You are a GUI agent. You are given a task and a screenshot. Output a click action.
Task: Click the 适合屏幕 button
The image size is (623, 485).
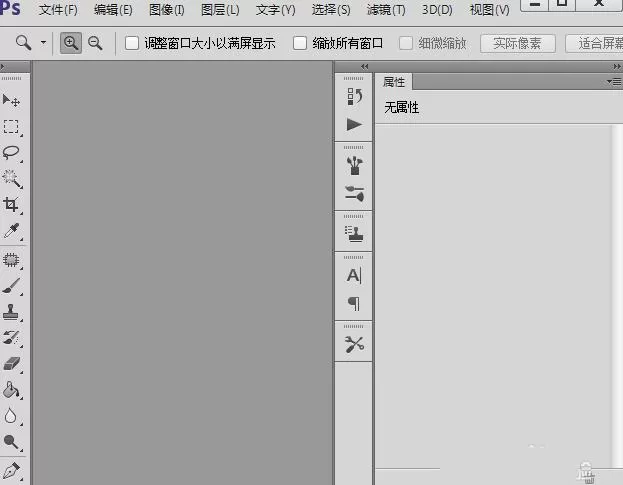pyautogui.click(x=594, y=43)
